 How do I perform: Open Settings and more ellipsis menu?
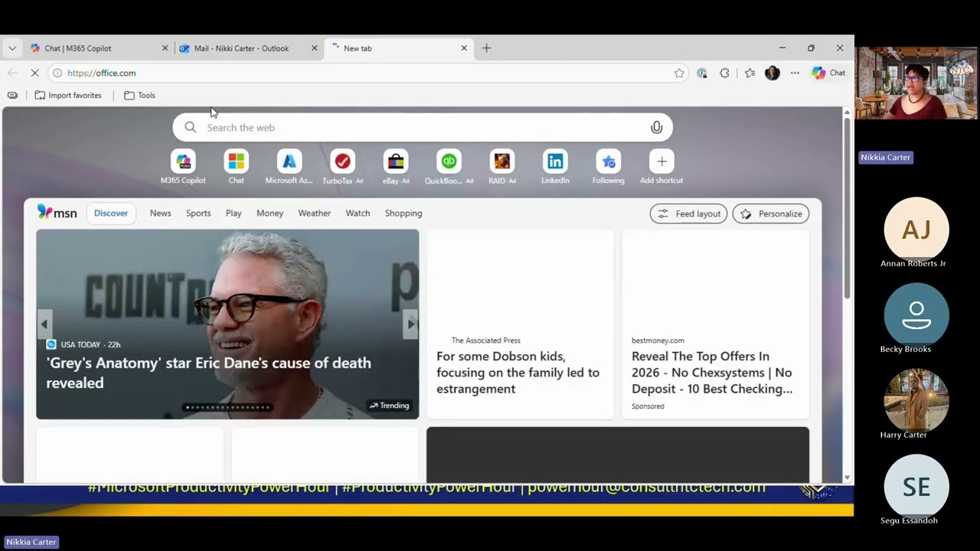point(795,73)
